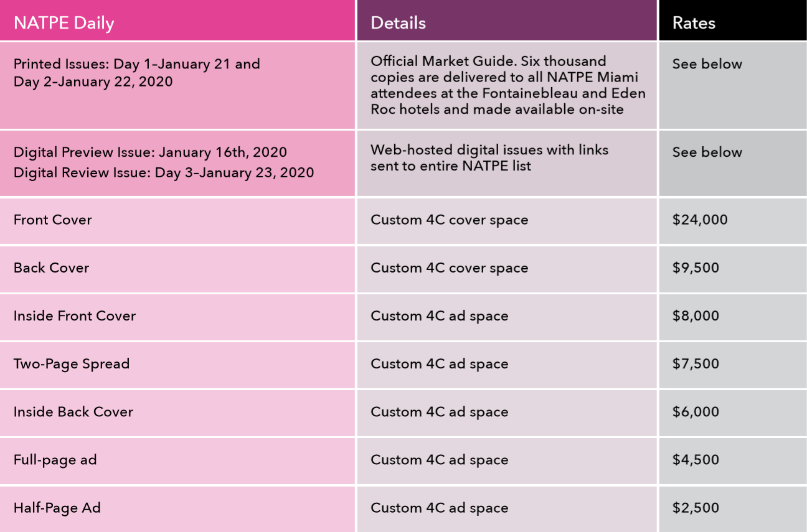Click the $7,500 rate value
The image size is (807, 532).
pos(696,363)
